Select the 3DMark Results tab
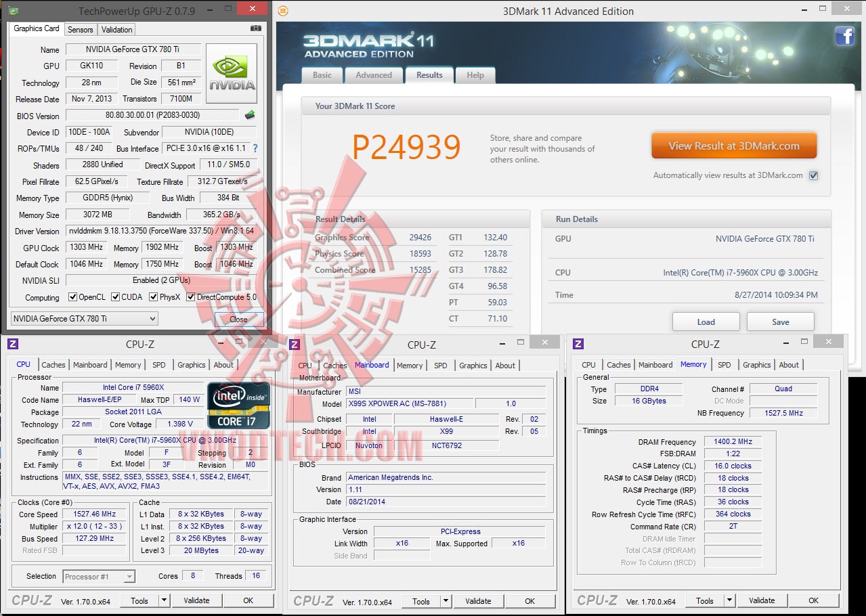The image size is (866, 616). click(x=429, y=74)
